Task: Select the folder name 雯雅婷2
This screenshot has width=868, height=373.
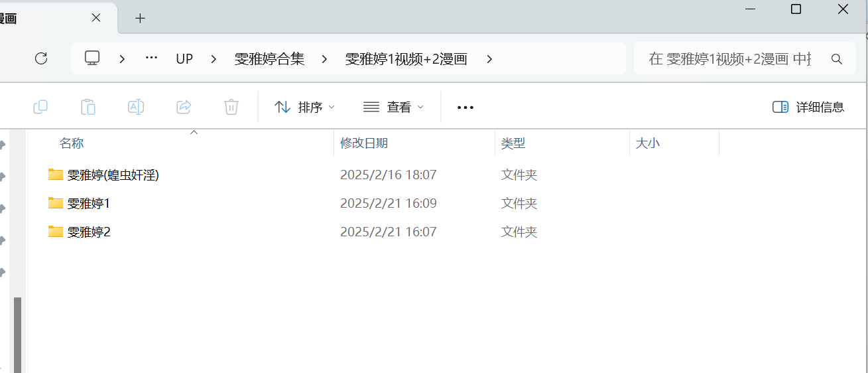Action: pyautogui.click(x=89, y=232)
